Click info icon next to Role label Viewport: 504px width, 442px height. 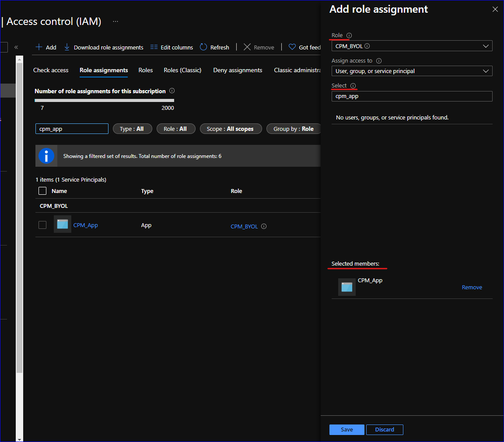point(349,35)
